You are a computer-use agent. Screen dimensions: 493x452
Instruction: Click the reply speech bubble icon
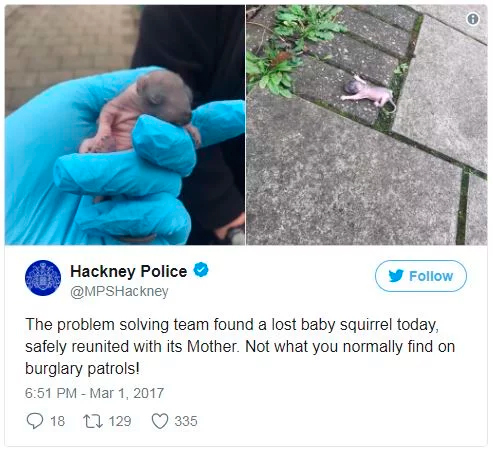(x=35, y=421)
